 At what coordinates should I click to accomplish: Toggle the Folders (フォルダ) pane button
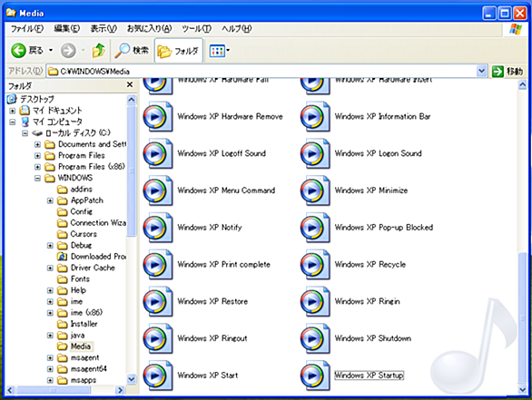pyautogui.click(x=179, y=51)
